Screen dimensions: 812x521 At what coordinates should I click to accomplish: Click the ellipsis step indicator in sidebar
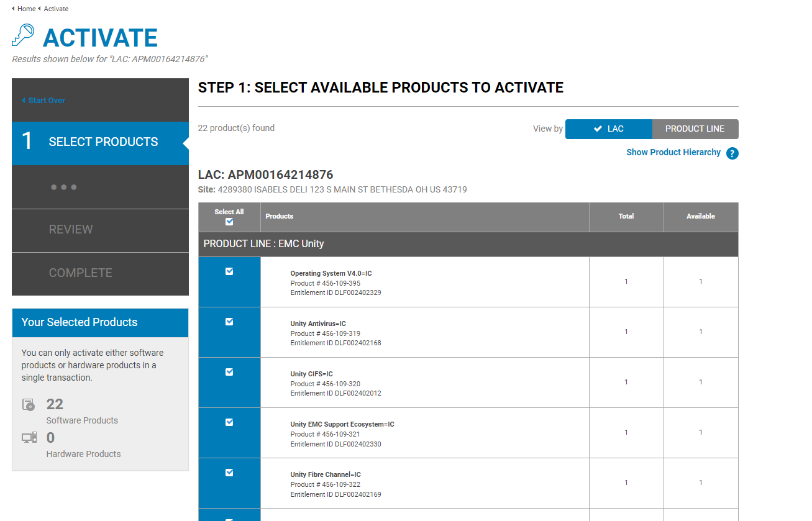tap(64, 186)
